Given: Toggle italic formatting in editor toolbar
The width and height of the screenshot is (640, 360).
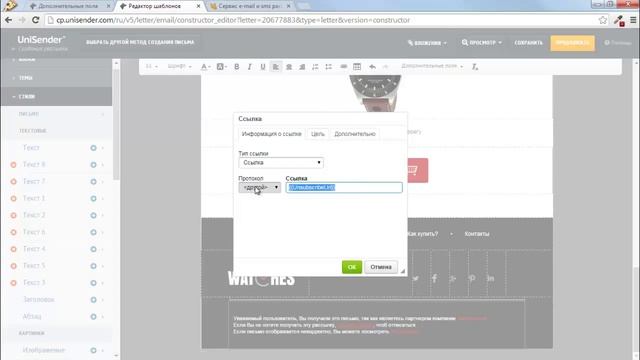Looking at the screenshot, I should (x=249, y=67).
